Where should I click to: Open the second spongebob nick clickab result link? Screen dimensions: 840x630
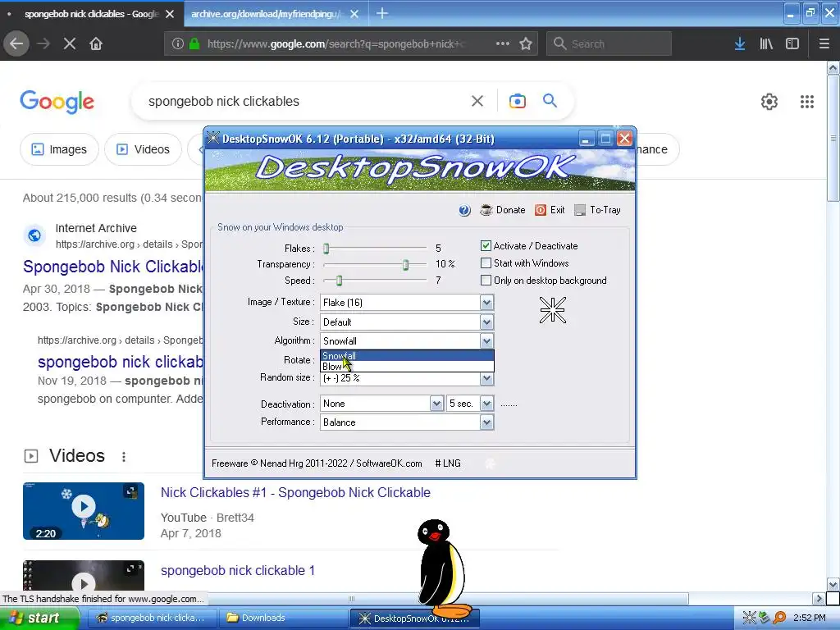(121, 362)
